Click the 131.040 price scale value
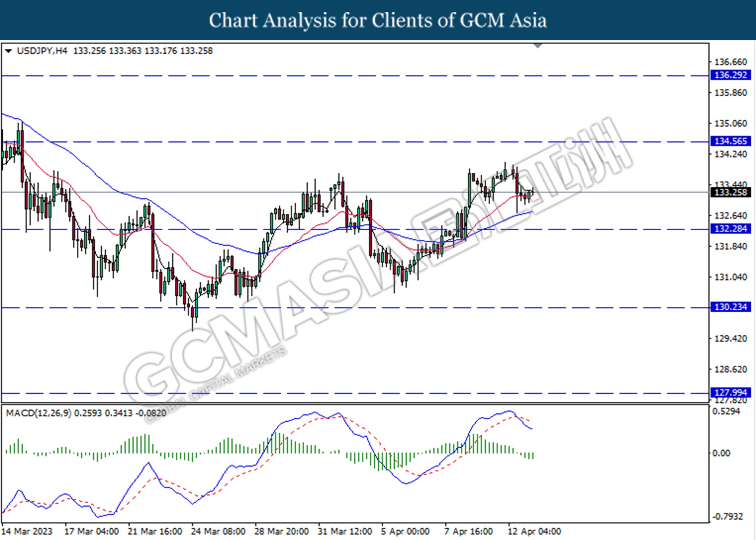 pyautogui.click(x=731, y=277)
